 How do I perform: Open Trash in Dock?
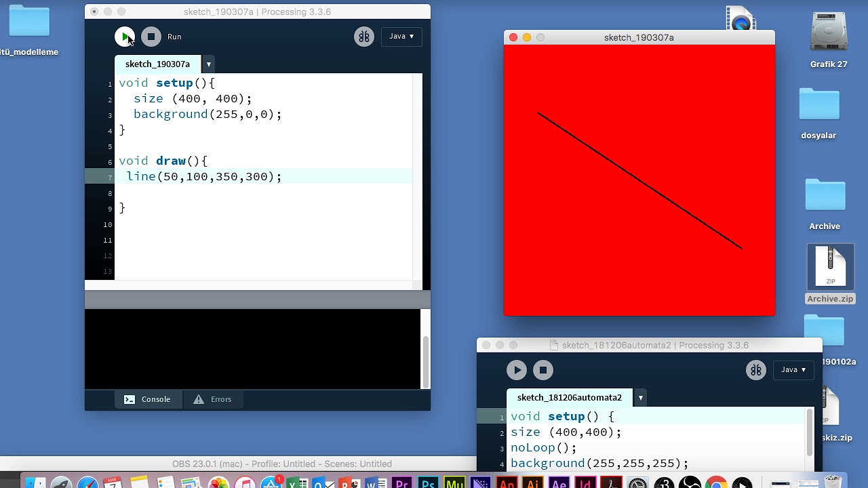[x=833, y=482]
